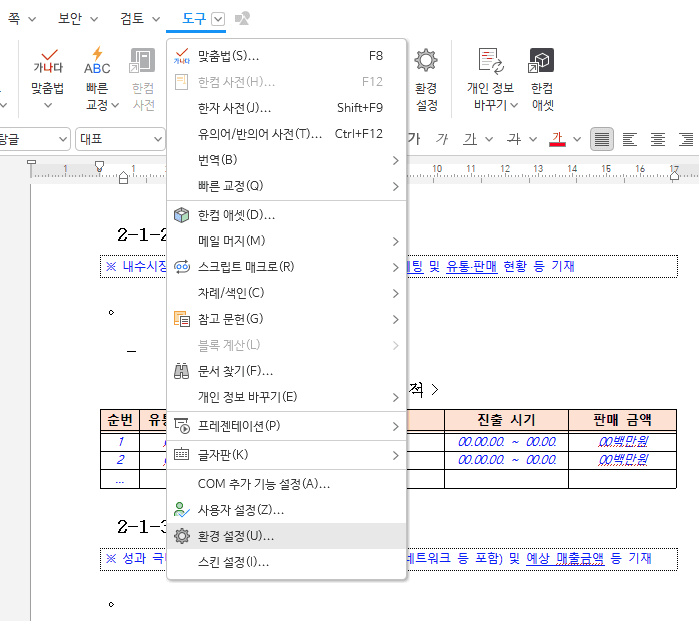Select 유의어/반의어 사전(T)... menu item

click(x=286, y=133)
